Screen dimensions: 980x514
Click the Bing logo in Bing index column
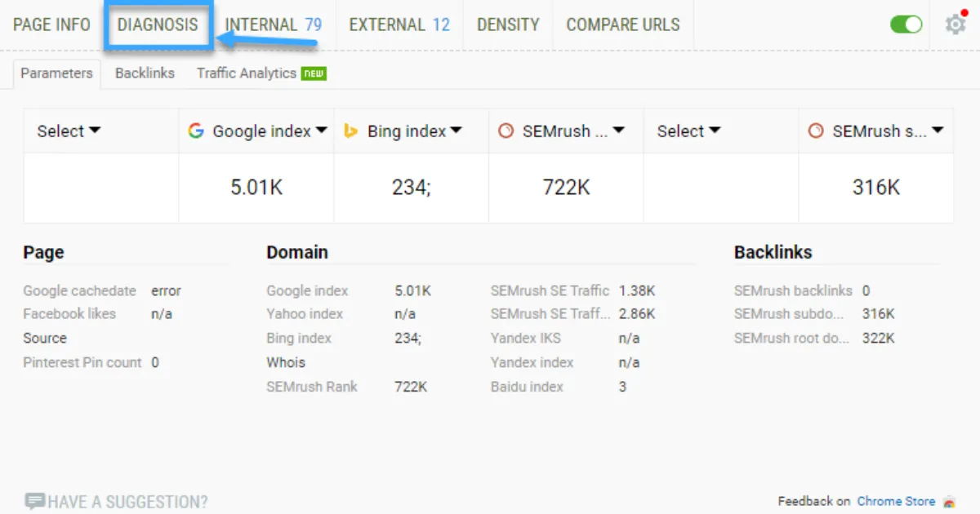(350, 131)
